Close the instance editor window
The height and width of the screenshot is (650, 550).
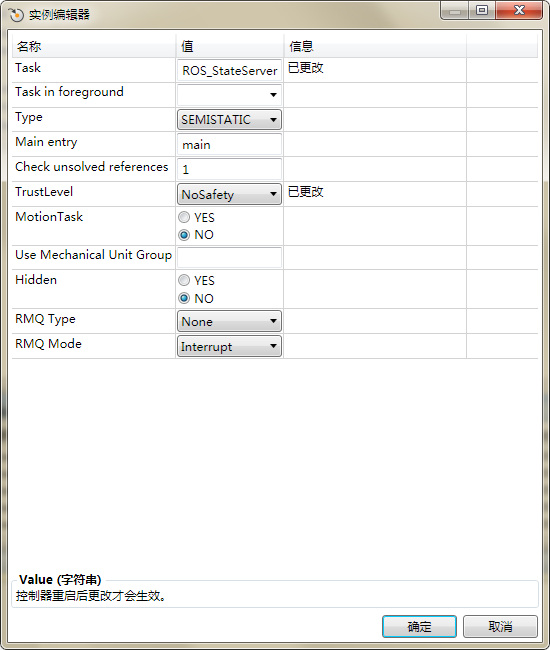[x=519, y=10]
